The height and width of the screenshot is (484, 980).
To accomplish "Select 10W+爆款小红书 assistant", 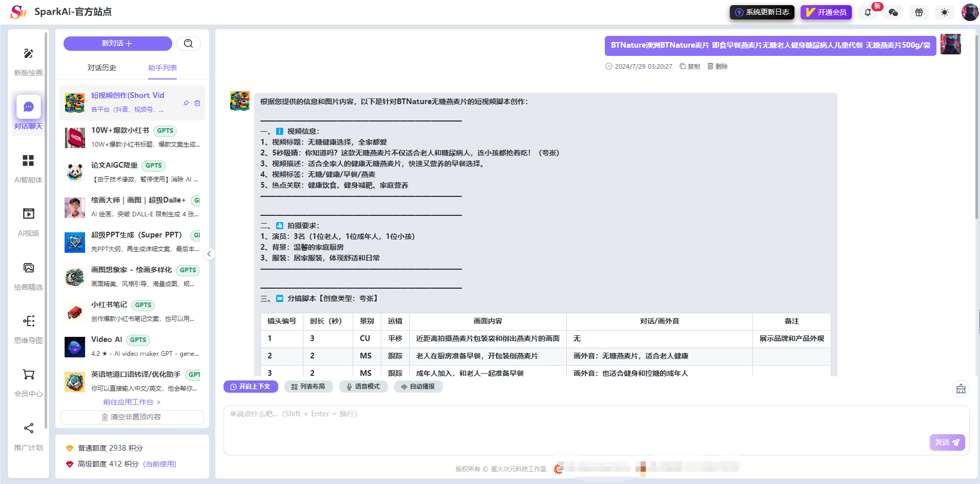I will 132,137.
